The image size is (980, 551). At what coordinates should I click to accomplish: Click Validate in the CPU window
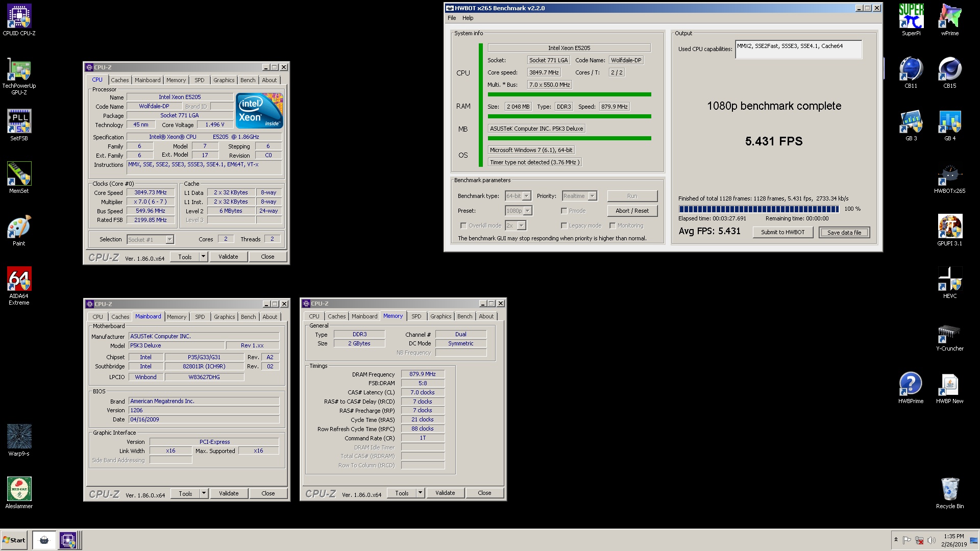click(x=228, y=257)
